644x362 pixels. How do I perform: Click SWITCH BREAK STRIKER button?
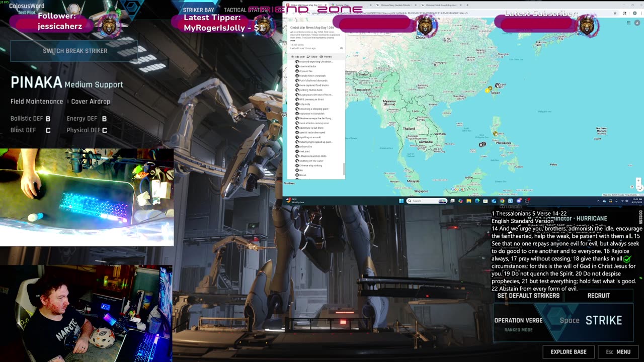tap(75, 51)
